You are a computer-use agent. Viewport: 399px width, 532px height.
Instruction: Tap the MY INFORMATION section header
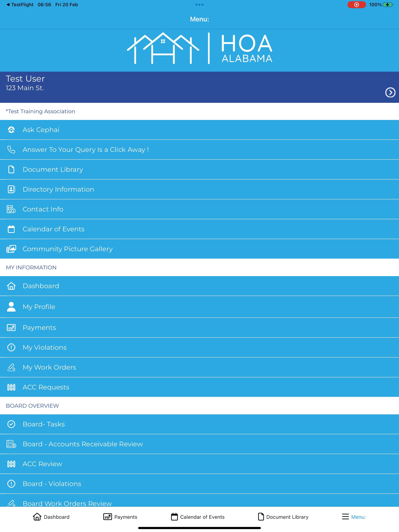point(31,267)
